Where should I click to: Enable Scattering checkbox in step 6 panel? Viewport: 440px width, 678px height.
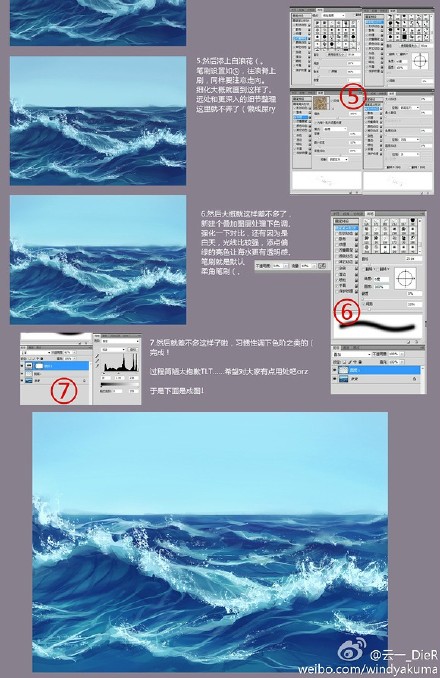pyautogui.click(x=337, y=239)
